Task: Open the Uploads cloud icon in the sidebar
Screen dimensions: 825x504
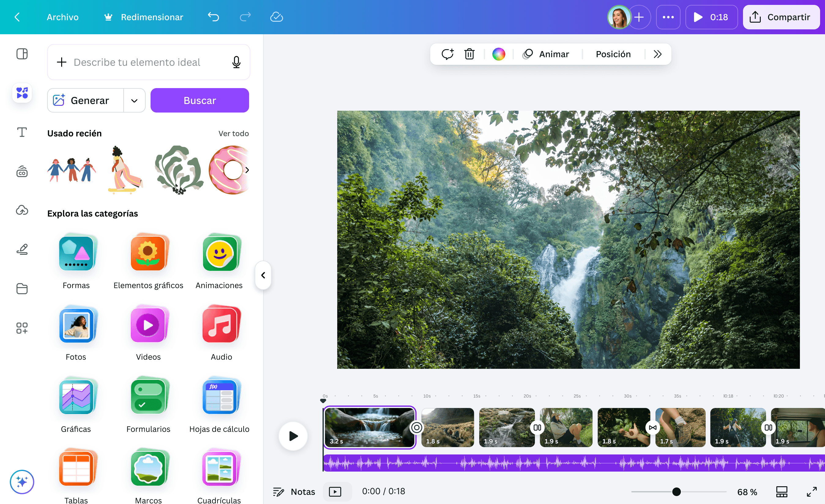Action: tap(22, 210)
